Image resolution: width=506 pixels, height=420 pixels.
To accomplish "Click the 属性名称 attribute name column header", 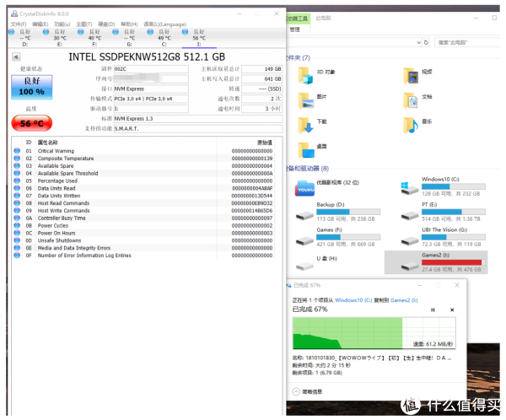I will click(48, 143).
